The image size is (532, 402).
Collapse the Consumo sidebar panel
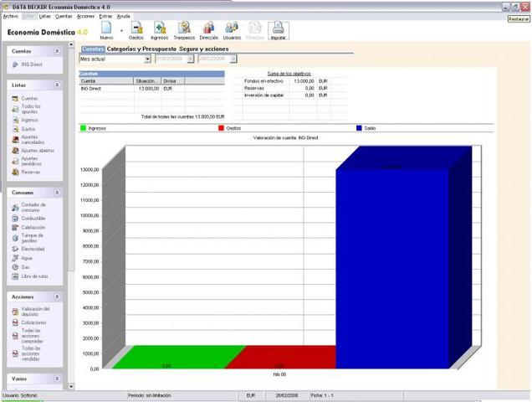(57, 193)
